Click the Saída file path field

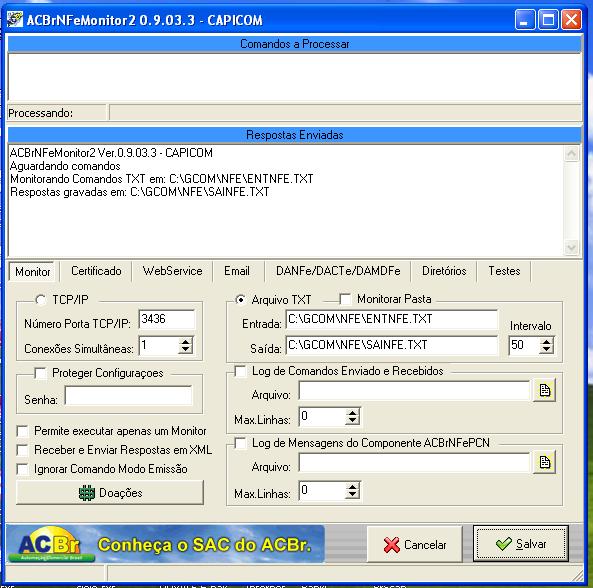[x=391, y=345]
